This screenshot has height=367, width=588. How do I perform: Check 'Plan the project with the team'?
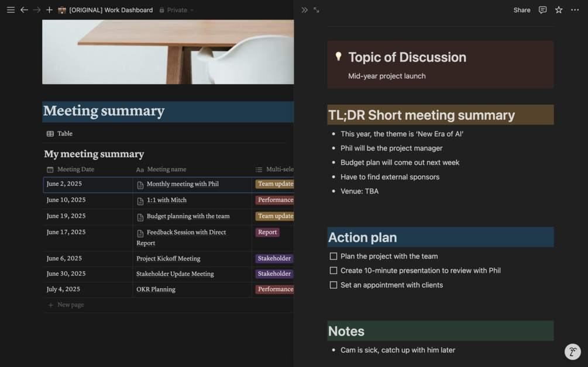pos(333,257)
